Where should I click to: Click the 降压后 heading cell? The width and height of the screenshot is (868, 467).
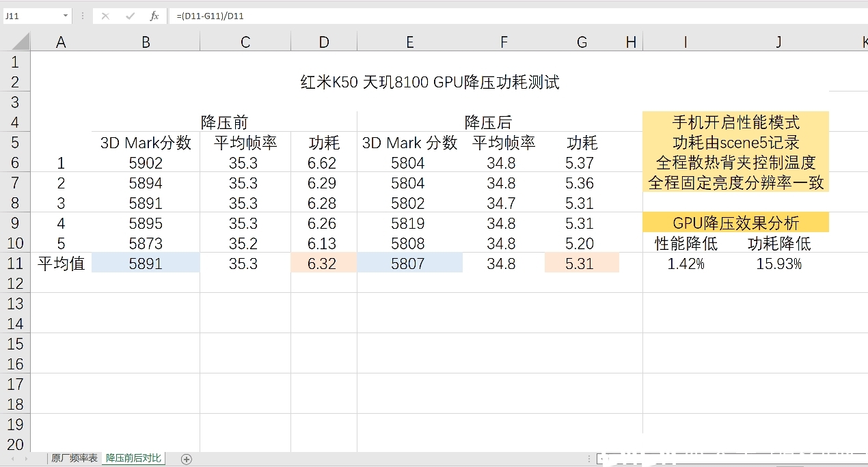click(x=488, y=122)
